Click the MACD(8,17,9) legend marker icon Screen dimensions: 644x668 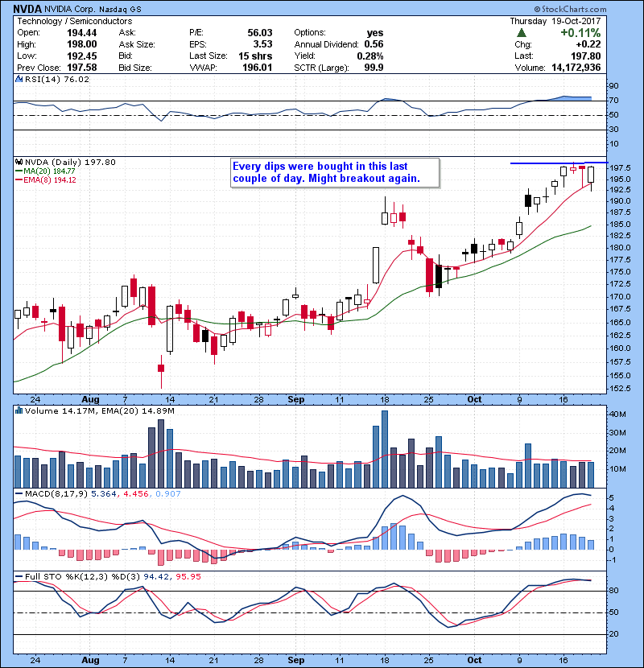click(x=18, y=492)
